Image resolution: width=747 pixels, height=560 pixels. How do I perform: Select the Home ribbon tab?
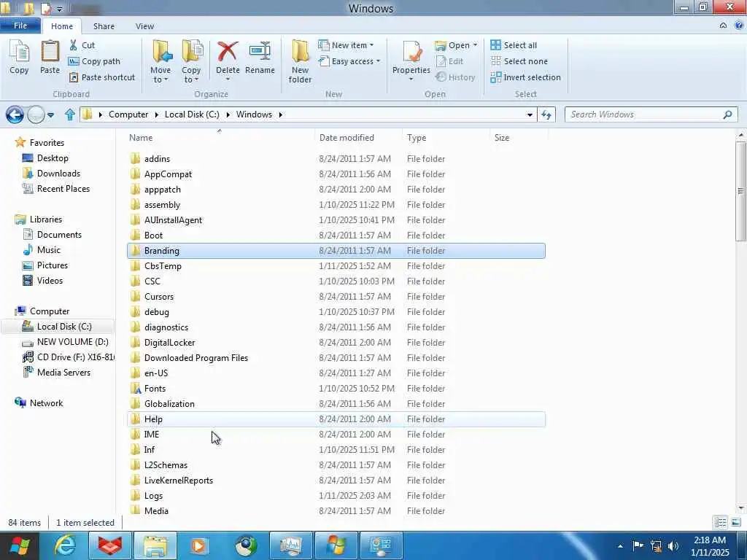62,26
